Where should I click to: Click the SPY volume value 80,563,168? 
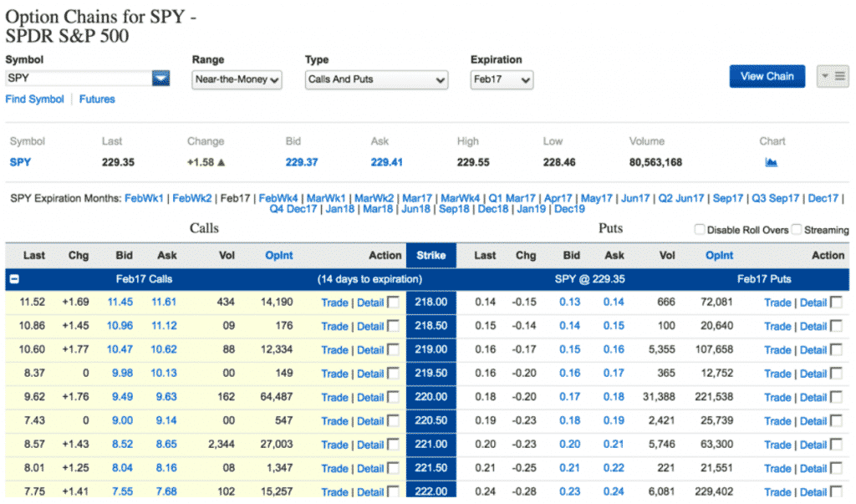[x=655, y=162]
